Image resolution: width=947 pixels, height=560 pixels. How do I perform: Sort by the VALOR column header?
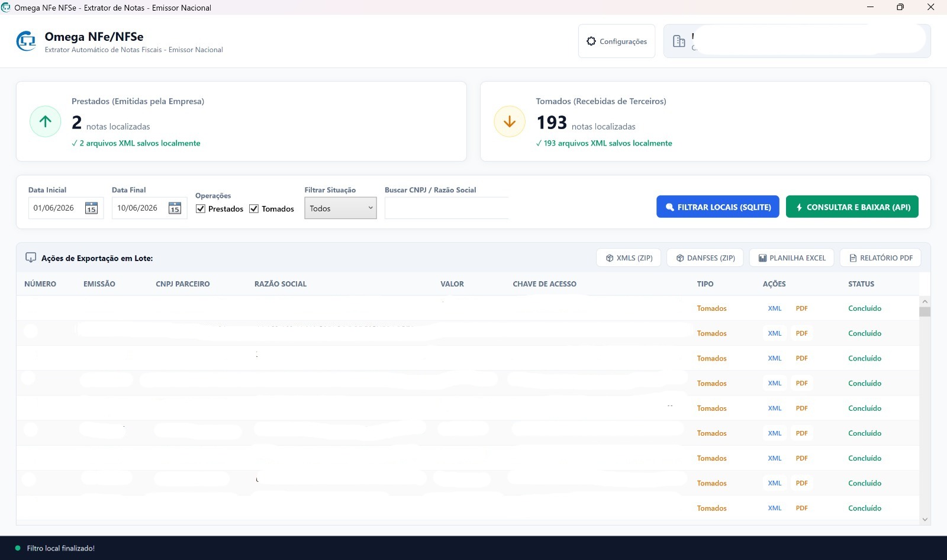[x=452, y=284]
